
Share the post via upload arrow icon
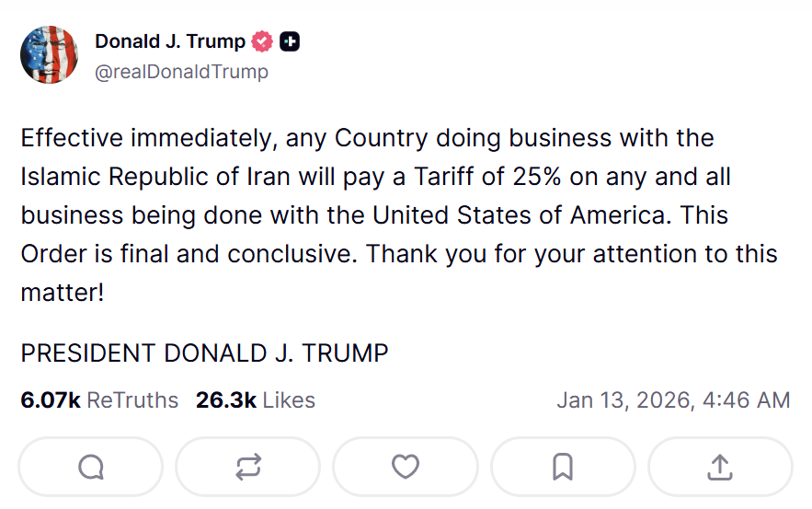click(x=720, y=468)
